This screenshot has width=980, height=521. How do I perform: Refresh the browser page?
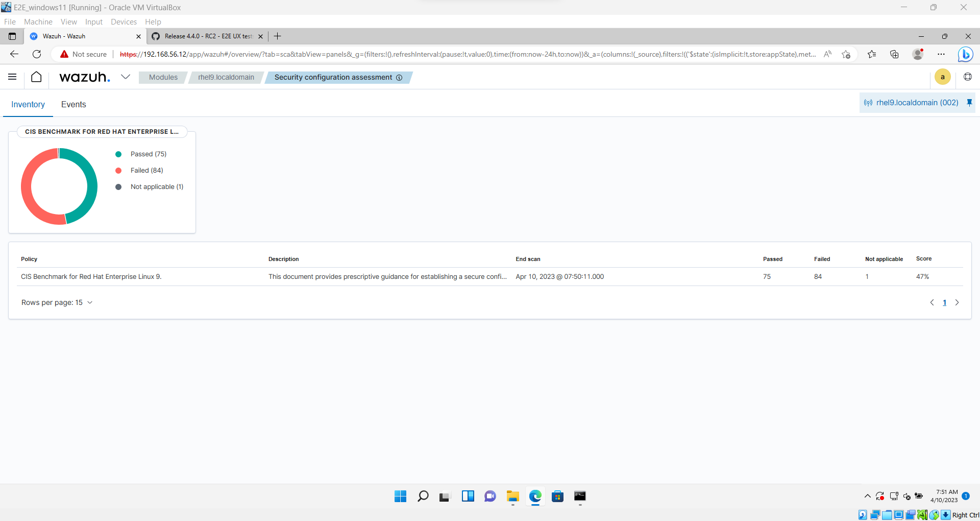coord(37,54)
